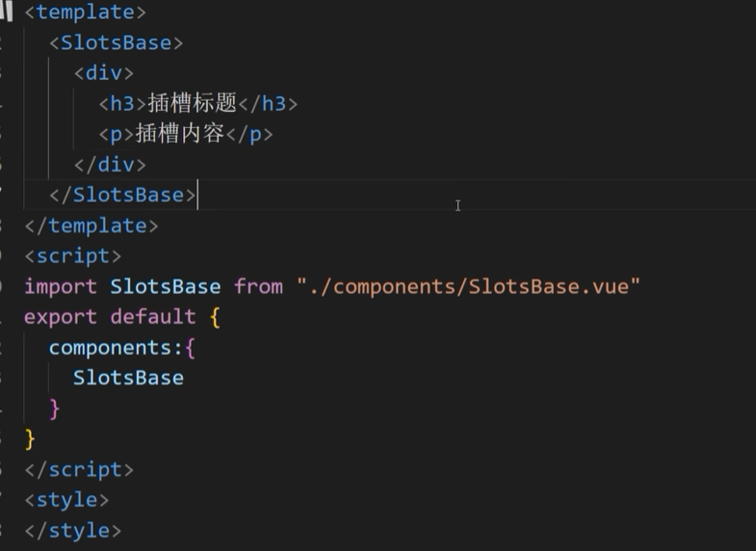Click SlotsBase inside the components object
756x551 pixels.
(128, 378)
